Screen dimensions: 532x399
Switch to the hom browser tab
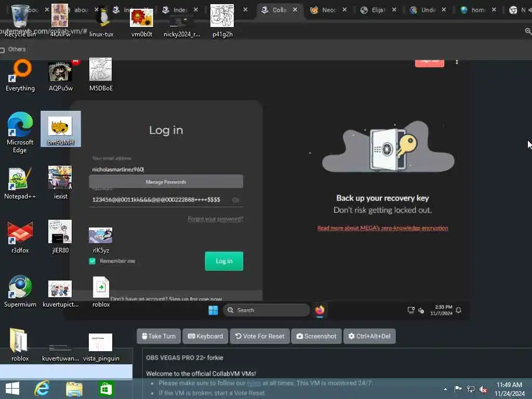click(x=477, y=10)
